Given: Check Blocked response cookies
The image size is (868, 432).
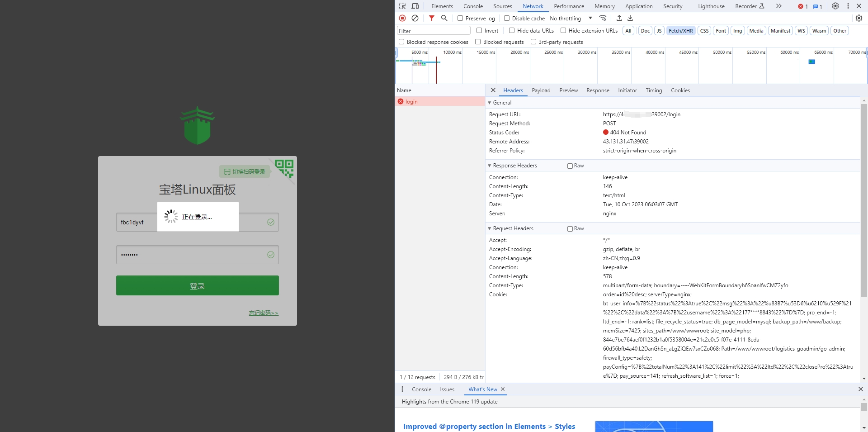Looking at the screenshot, I should tap(401, 42).
